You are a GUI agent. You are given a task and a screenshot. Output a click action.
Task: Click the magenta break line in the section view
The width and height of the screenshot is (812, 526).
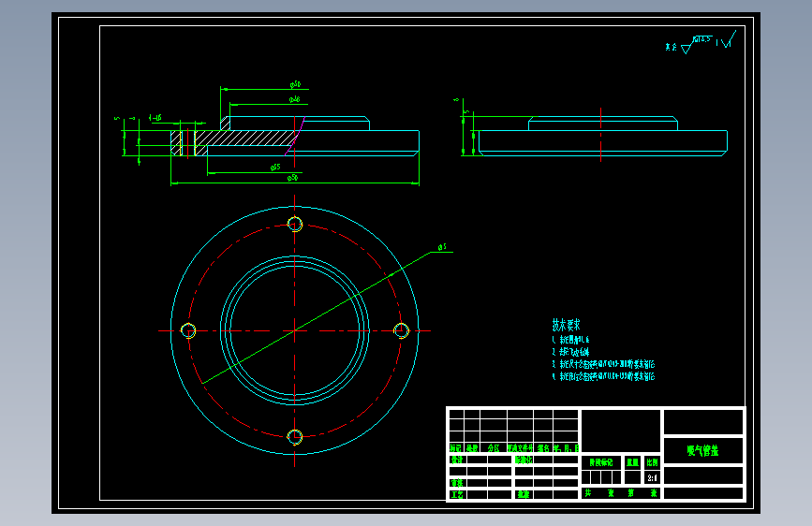pos(295,136)
